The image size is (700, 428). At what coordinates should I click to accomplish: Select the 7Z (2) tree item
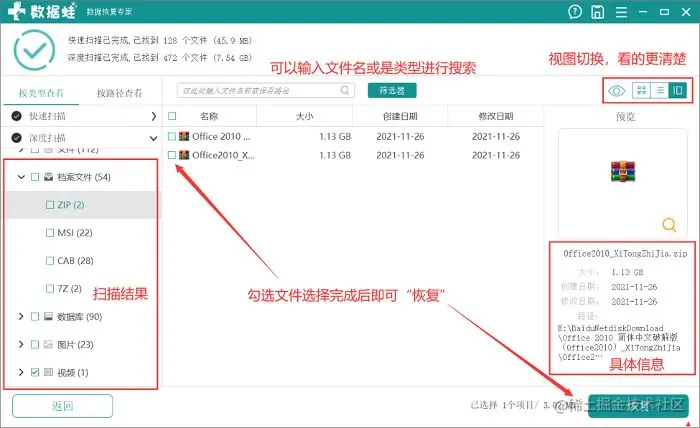tap(69, 288)
